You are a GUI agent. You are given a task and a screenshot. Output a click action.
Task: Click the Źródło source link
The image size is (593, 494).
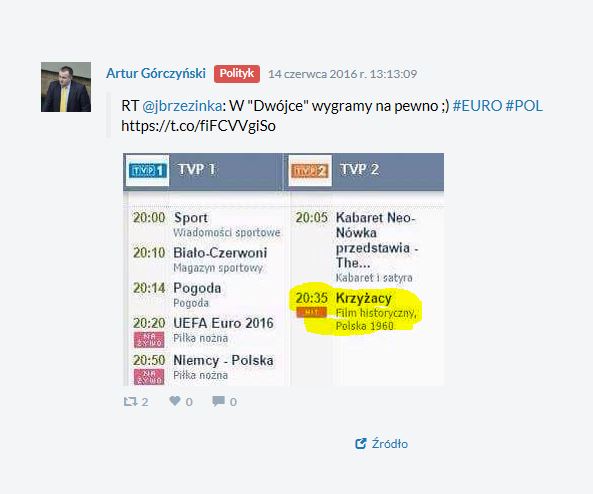click(x=390, y=443)
